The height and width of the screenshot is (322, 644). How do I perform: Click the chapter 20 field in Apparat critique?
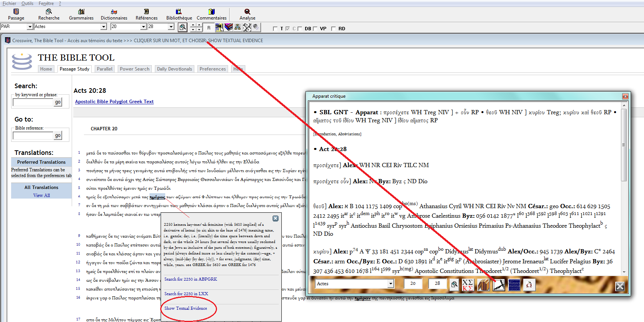413,284
